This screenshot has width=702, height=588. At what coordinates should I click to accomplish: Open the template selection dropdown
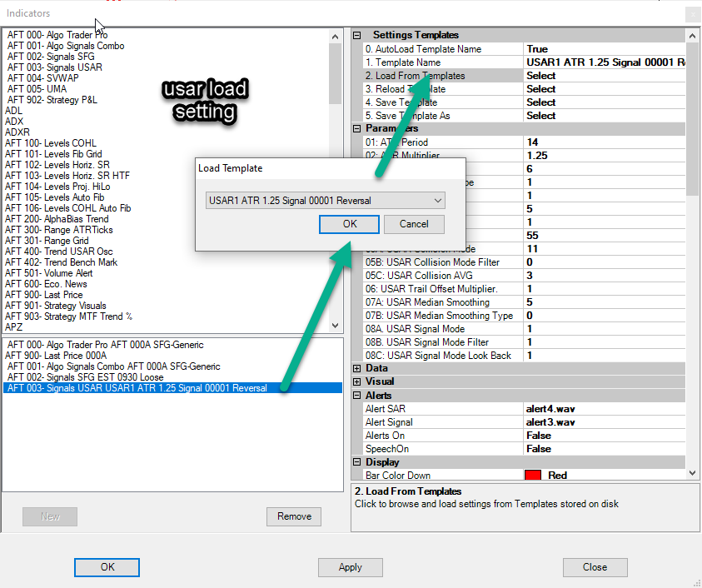pyautogui.click(x=325, y=201)
